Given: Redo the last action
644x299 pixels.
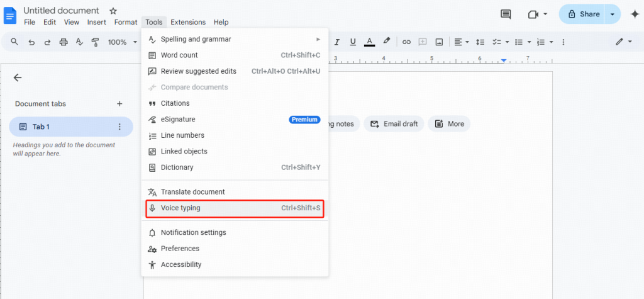Looking at the screenshot, I should point(47,42).
